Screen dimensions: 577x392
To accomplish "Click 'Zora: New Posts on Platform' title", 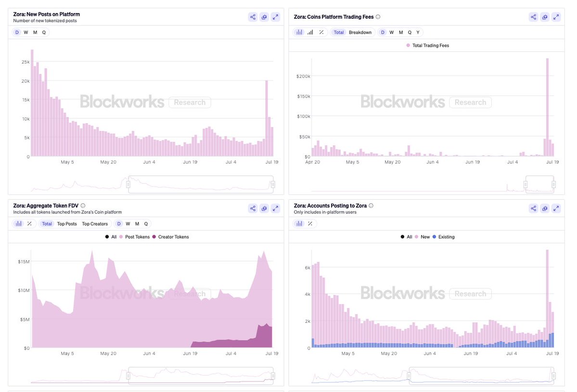I will (x=46, y=14).
